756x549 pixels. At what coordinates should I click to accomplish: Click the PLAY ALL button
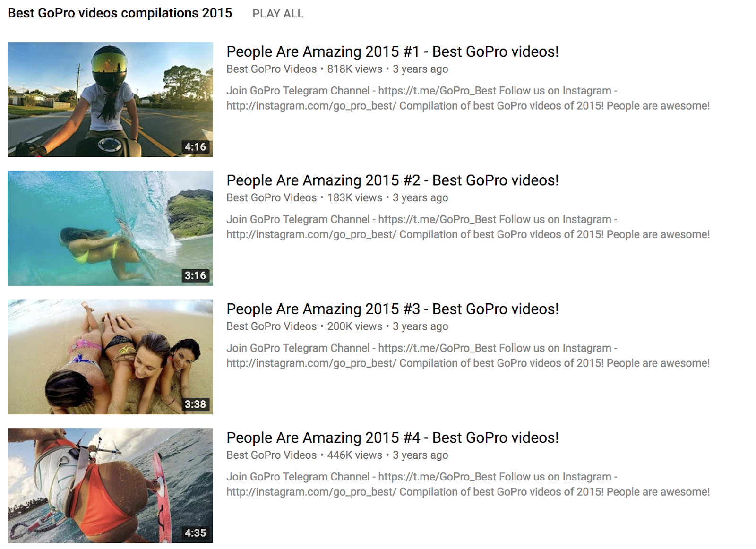[278, 14]
